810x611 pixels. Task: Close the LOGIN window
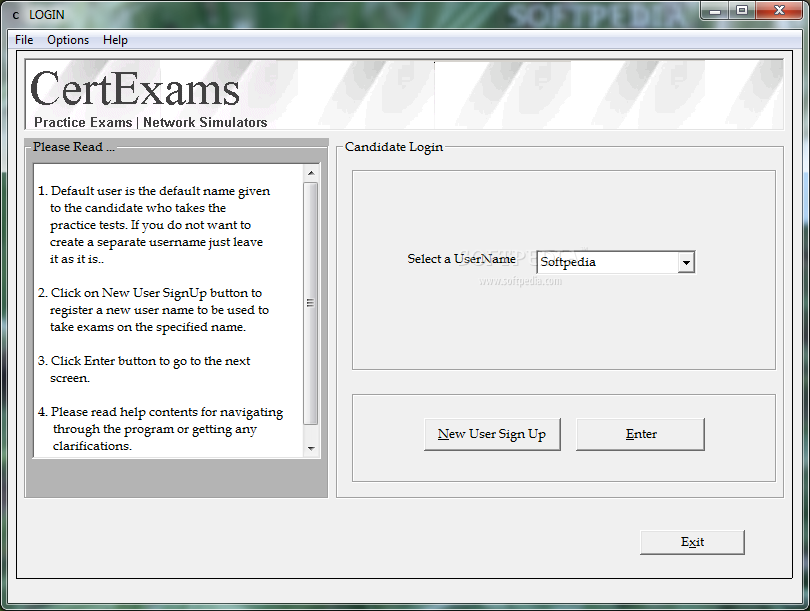780,11
